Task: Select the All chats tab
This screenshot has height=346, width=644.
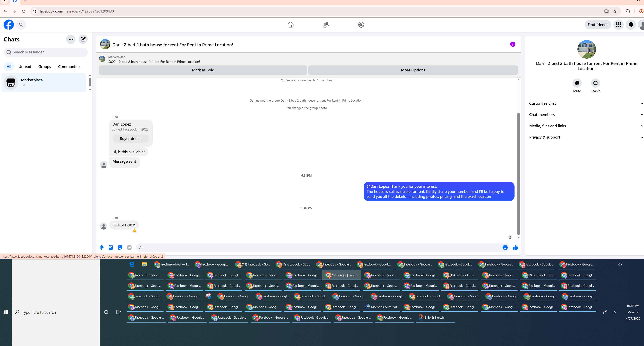Action: point(9,66)
